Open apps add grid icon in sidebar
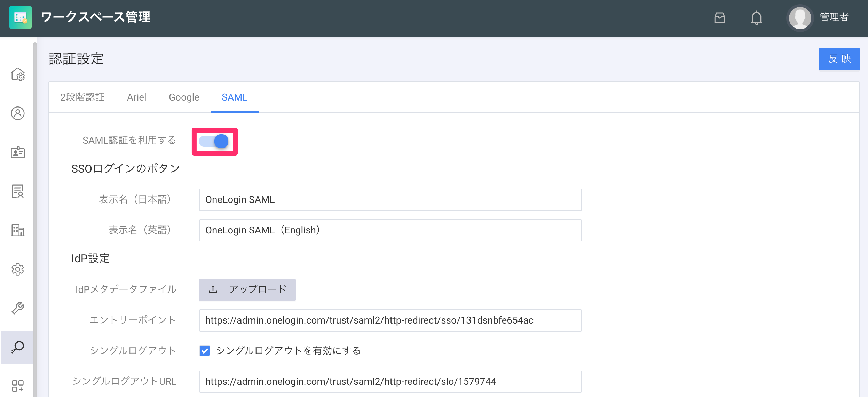Screen dimensions: 868x397 click(x=18, y=386)
